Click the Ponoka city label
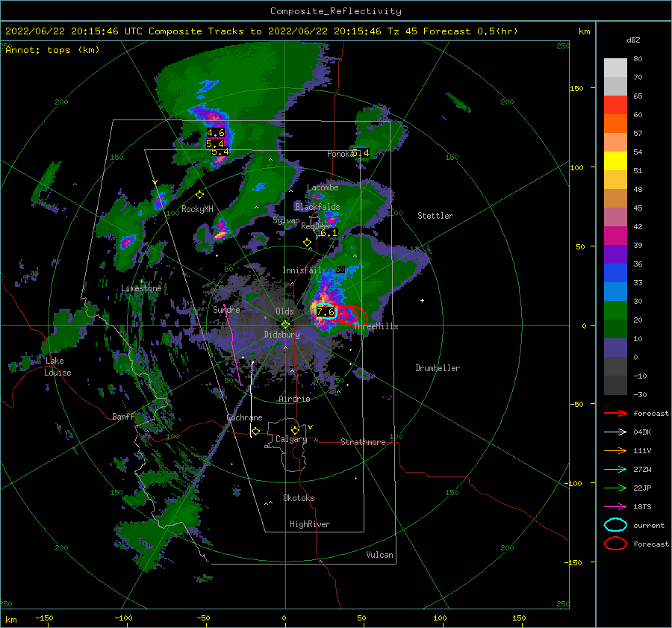 coord(340,154)
